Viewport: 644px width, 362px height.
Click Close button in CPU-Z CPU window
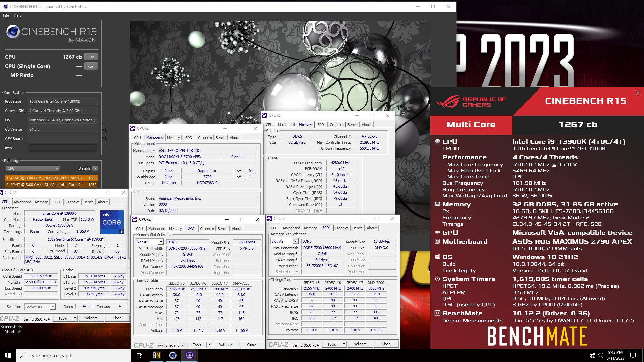117,318
